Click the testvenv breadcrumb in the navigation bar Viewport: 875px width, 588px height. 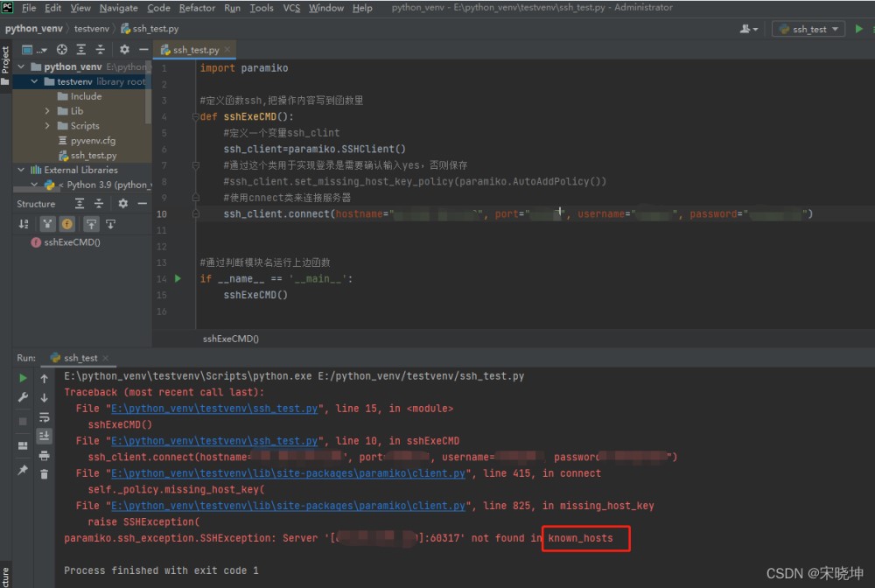92,29
